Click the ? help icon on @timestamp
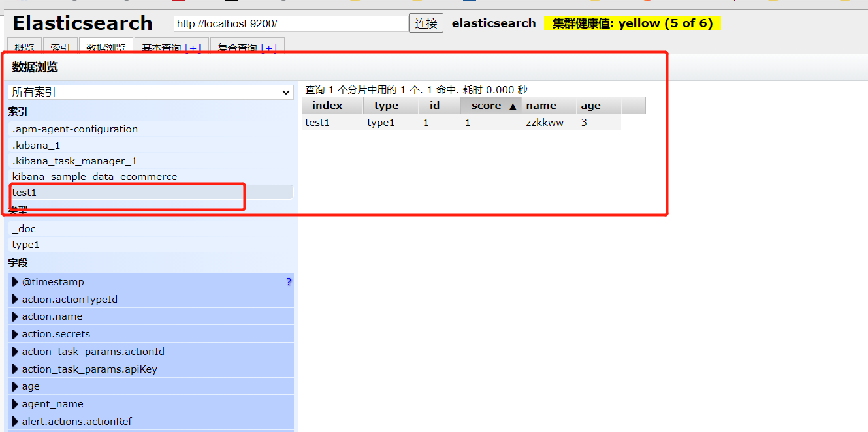 tap(289, 282)
